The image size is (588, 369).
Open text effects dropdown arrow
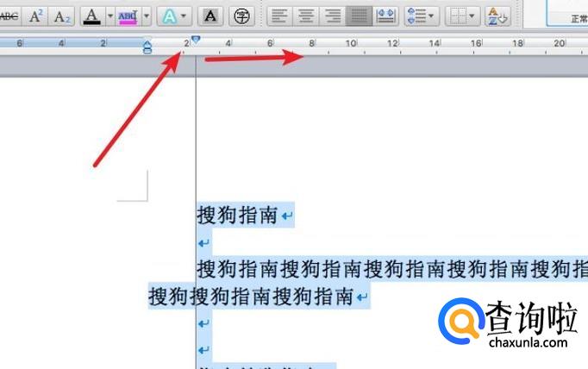184,16
